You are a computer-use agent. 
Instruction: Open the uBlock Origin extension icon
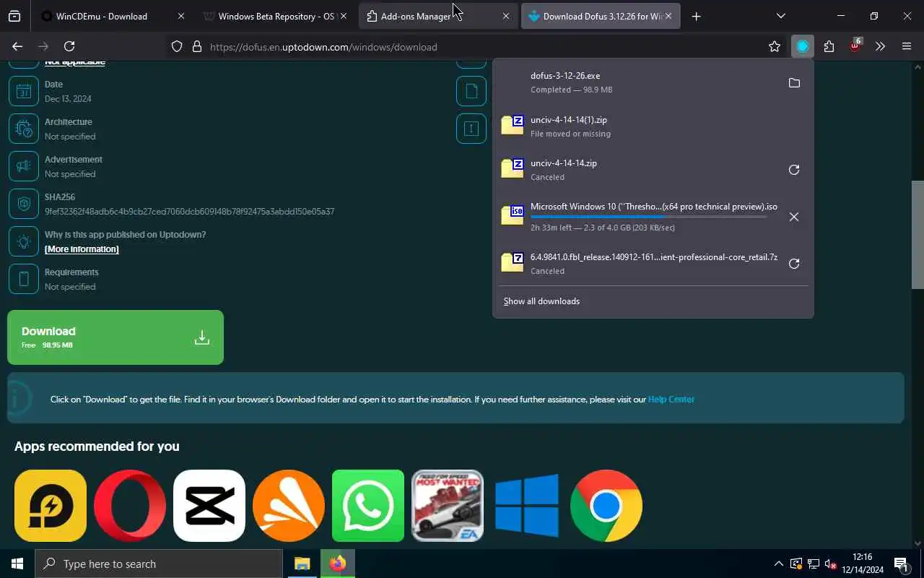tap(855, 46)
